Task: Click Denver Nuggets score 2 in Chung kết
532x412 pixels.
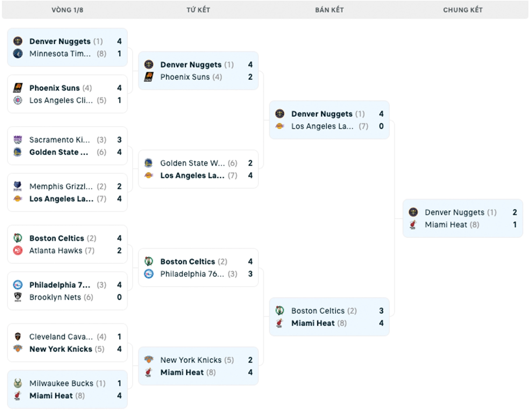Action: tap(515, 213)
